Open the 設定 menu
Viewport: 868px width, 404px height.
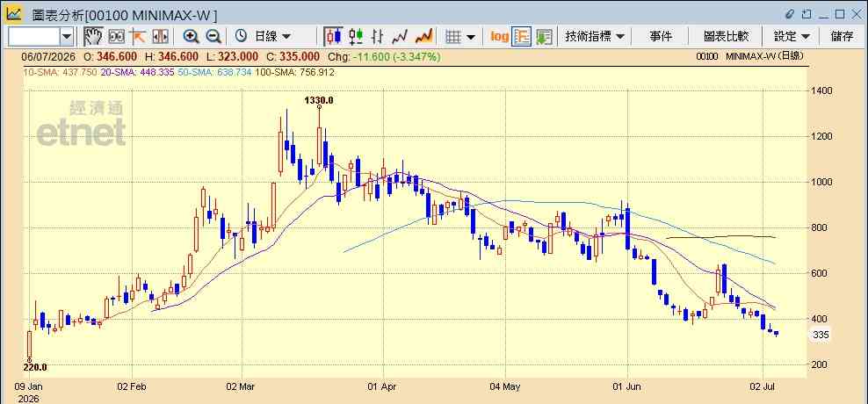pos(792,37)
